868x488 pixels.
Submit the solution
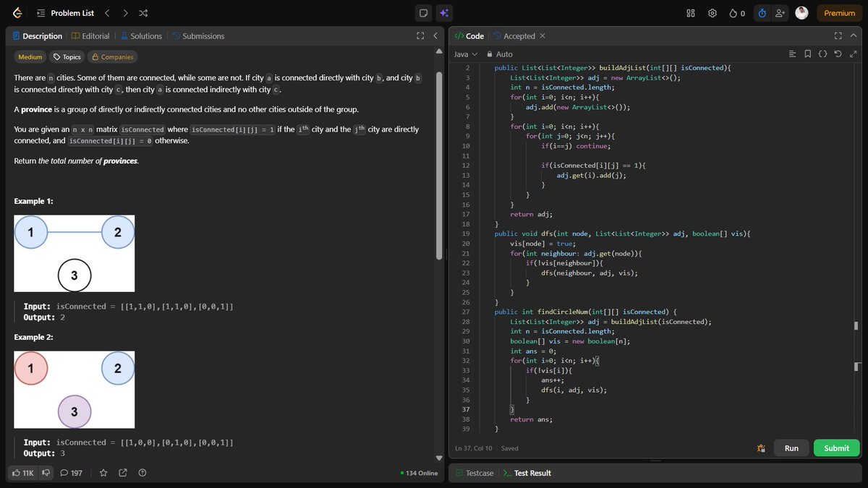836,448
